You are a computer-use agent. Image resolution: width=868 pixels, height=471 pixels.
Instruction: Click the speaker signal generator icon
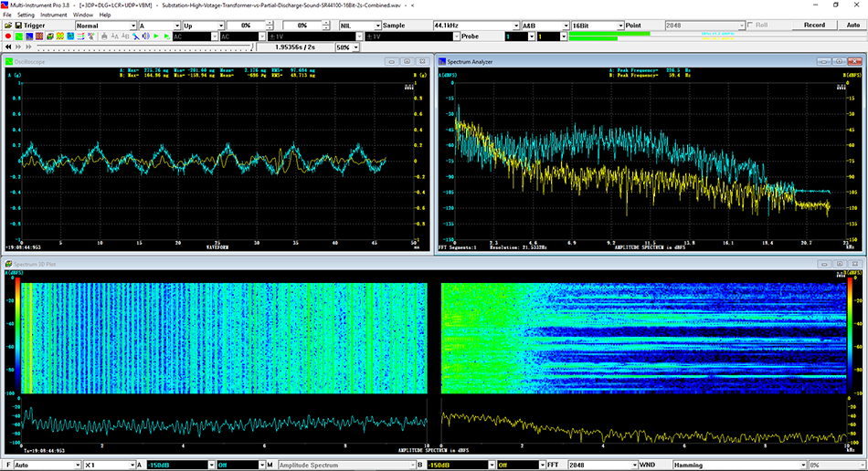point(145,37)
